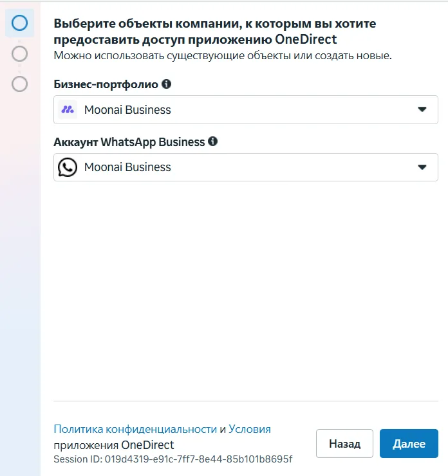Select the third step indicator circle
Image resolution: width=448 pixels, height=476 pixels.
20,84
